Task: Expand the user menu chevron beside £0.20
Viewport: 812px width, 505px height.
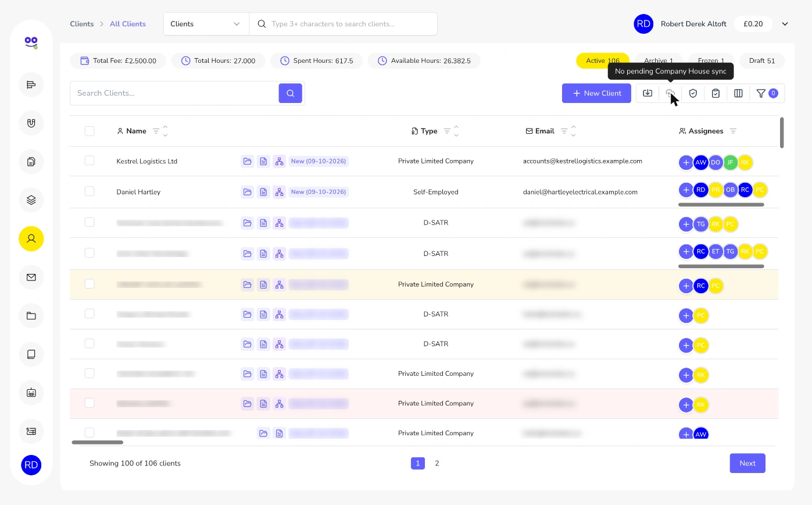Action: point(785,24)
